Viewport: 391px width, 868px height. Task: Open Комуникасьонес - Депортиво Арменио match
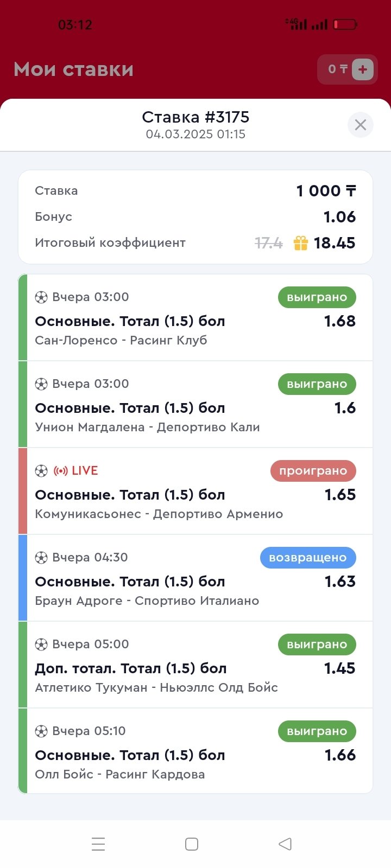tap(159, 514)
